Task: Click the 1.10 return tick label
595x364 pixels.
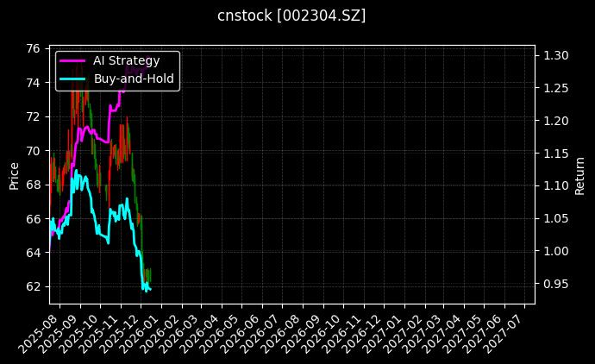Action: tap(554, 185)
